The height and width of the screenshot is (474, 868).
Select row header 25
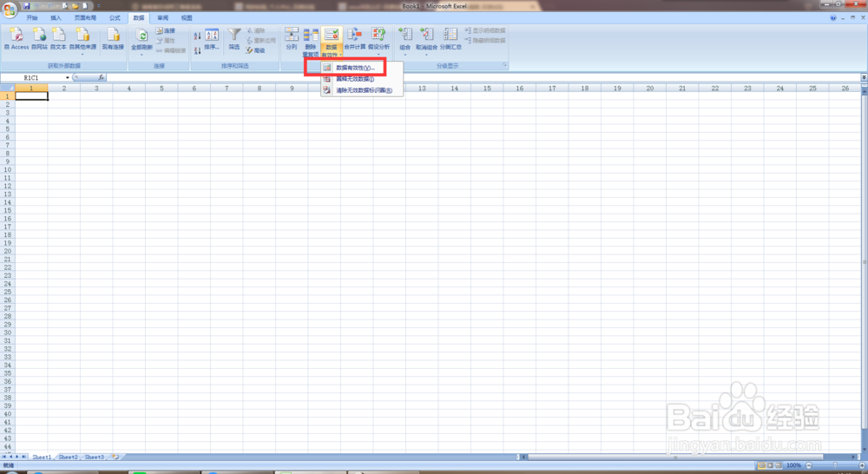7,292
